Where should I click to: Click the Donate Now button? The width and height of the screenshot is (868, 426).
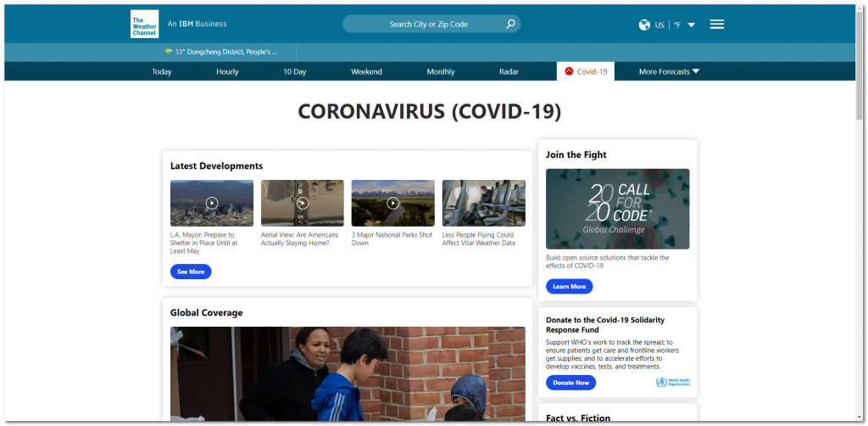point(570,383)
